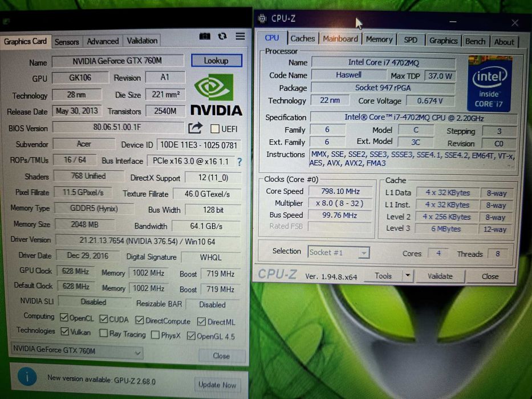532x399 pixels.
Task: Click the Intel inside Core i7 logo
Action: (x=489, y=84)
